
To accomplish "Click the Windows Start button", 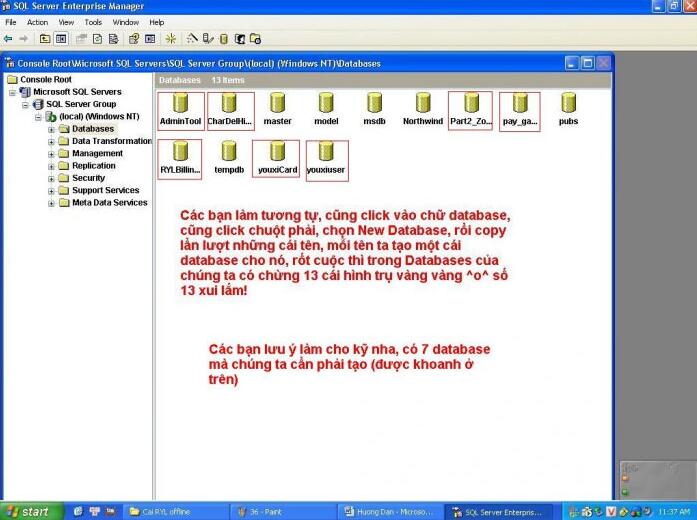I will tap(27, 511).
